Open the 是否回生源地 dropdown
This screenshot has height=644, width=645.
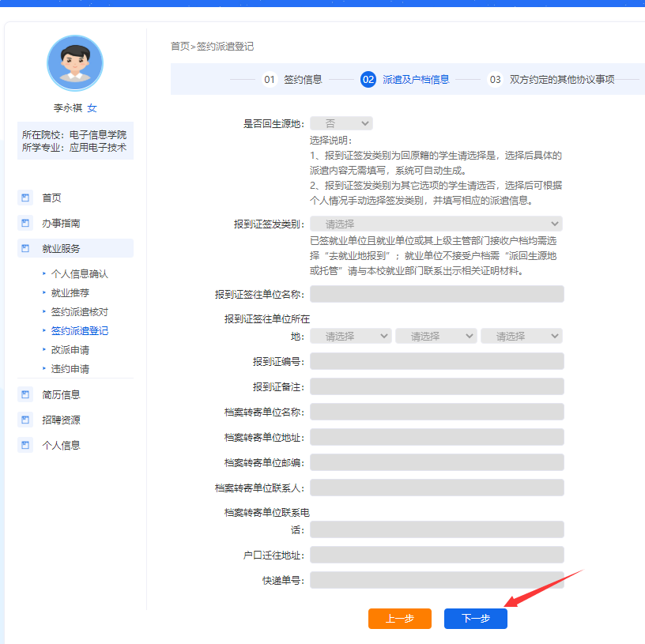pyautogui.click(x=341, y=123)
